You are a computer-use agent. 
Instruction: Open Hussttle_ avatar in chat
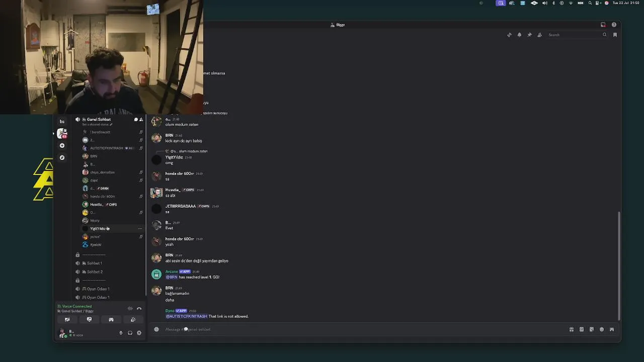(156, 193)
